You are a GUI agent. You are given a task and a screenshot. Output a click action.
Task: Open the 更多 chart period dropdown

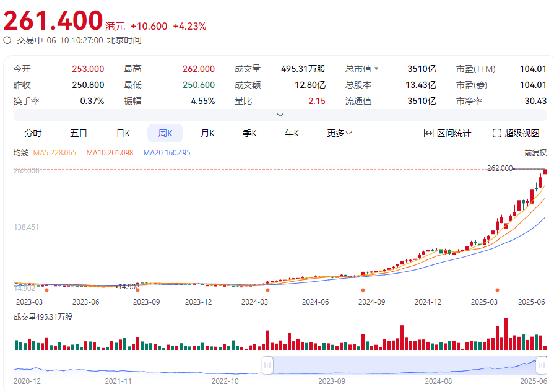(339, 133)
